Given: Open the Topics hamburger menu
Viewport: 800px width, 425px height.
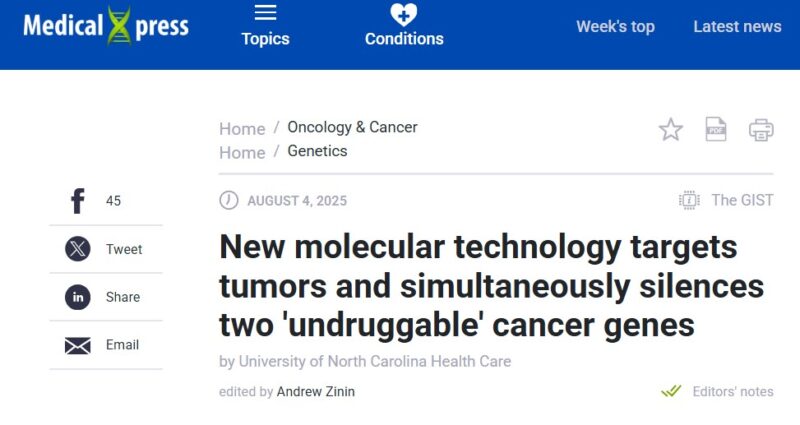Looking at the screenshot, I should coord(265,13).
